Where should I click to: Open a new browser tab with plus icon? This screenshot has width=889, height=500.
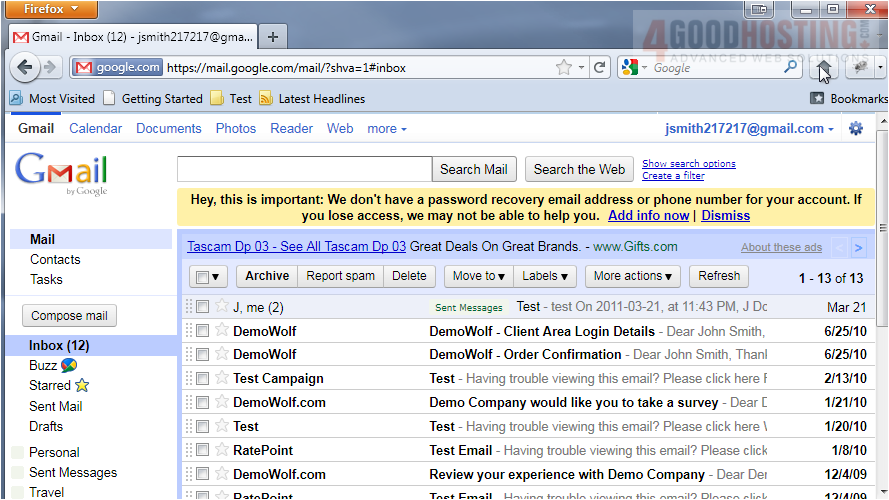(273, 37)
